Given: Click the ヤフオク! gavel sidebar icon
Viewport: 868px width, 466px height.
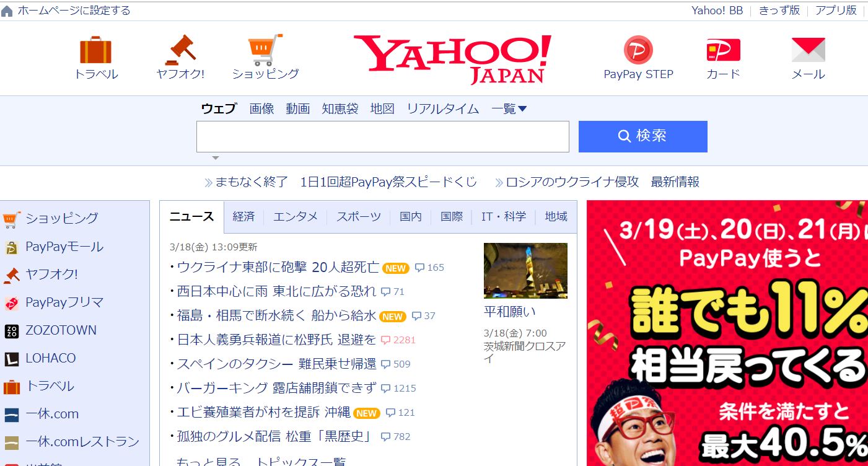Looking at the screenshot, I should coord(12,275).
